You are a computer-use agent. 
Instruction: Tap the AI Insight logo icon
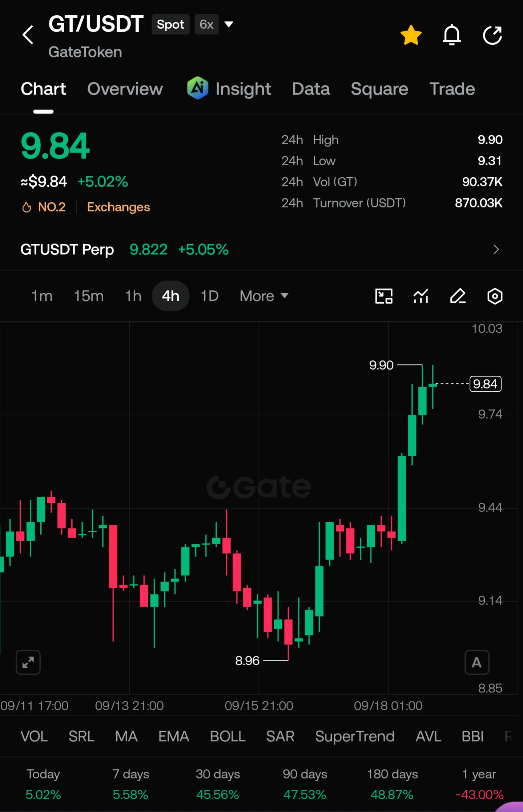(x=197, y=88)
